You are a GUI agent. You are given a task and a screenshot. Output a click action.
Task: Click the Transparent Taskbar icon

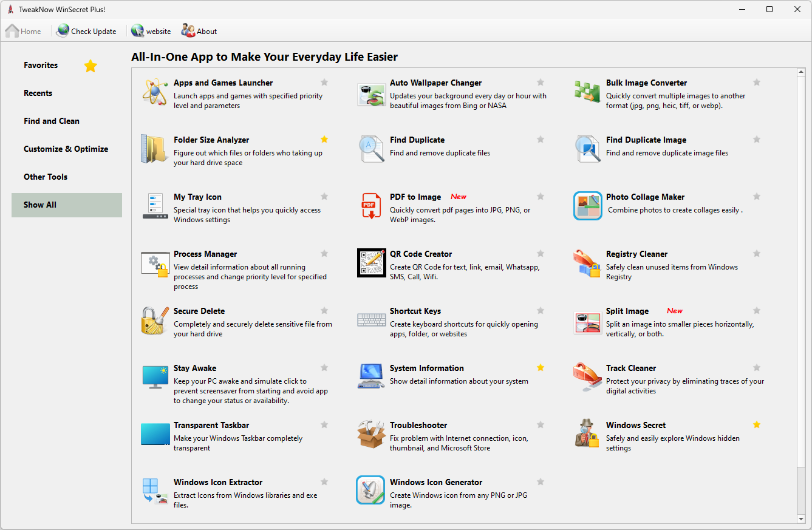point(155,434)
